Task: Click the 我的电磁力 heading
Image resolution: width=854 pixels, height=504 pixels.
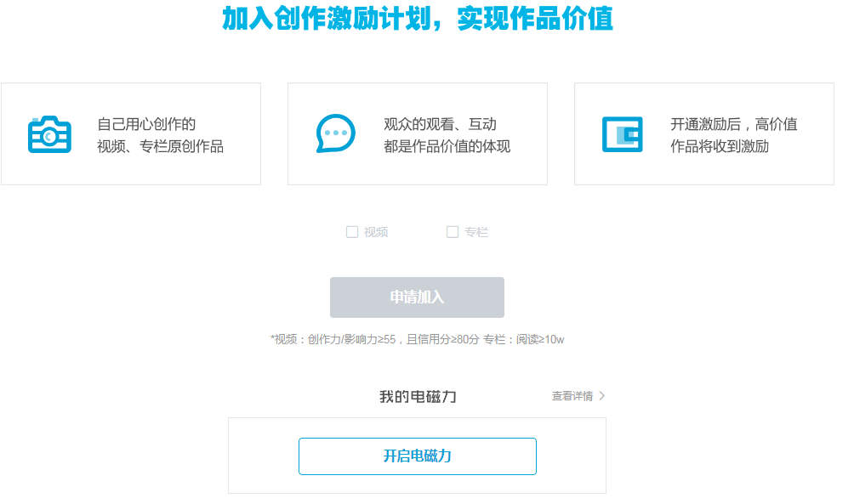Action: coord(418,396)
